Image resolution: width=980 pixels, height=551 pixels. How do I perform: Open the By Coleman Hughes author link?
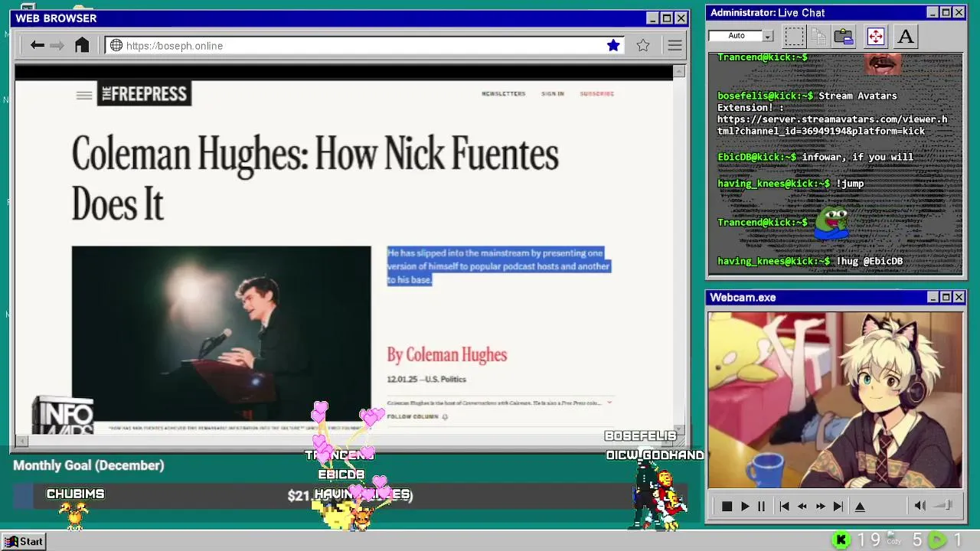click(446, 354)
